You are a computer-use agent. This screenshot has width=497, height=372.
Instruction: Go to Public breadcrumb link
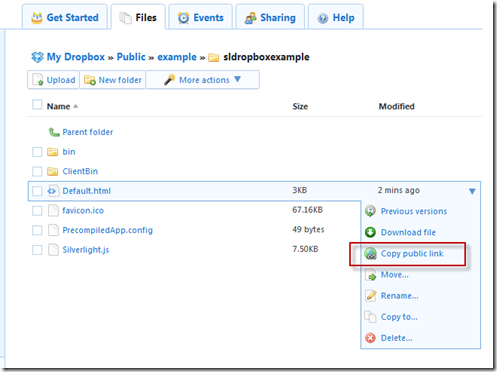(x=131, y=57)
